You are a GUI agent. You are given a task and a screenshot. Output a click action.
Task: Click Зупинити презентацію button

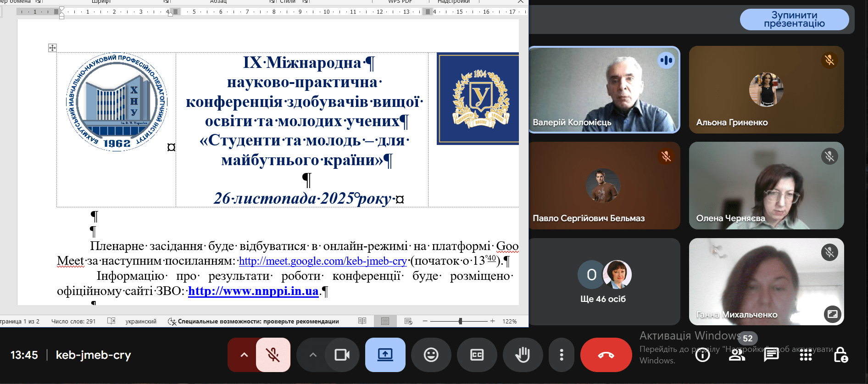click(794, 19)
